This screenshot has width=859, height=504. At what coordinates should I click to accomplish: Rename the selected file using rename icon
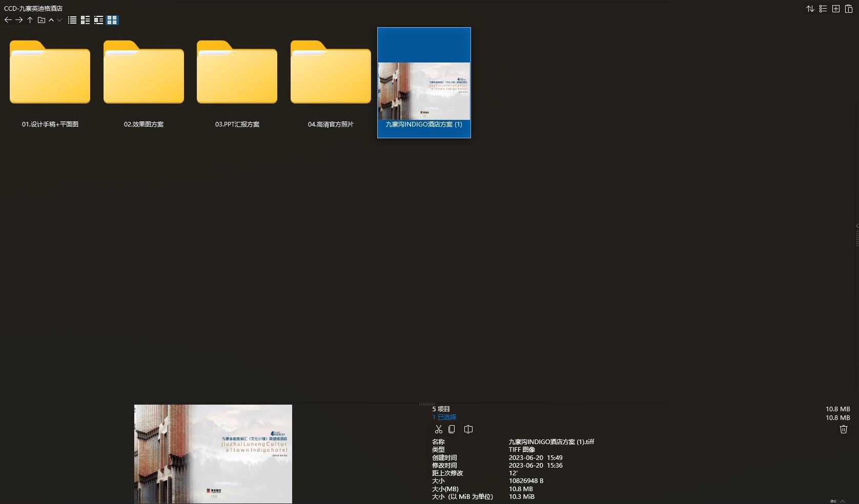(x=468, y=429)
